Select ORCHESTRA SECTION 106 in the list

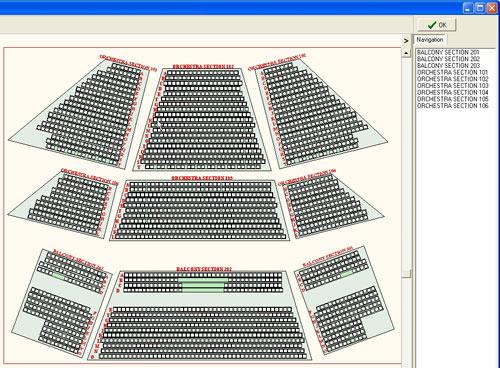click(x=452, y=106)
